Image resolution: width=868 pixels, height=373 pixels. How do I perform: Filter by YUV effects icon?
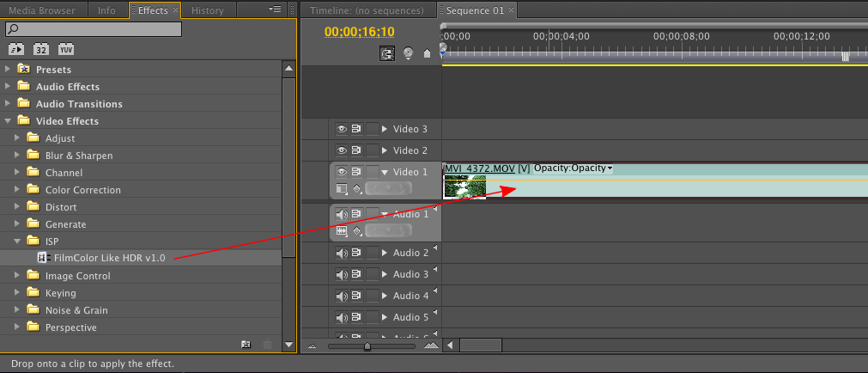[66, 49]
